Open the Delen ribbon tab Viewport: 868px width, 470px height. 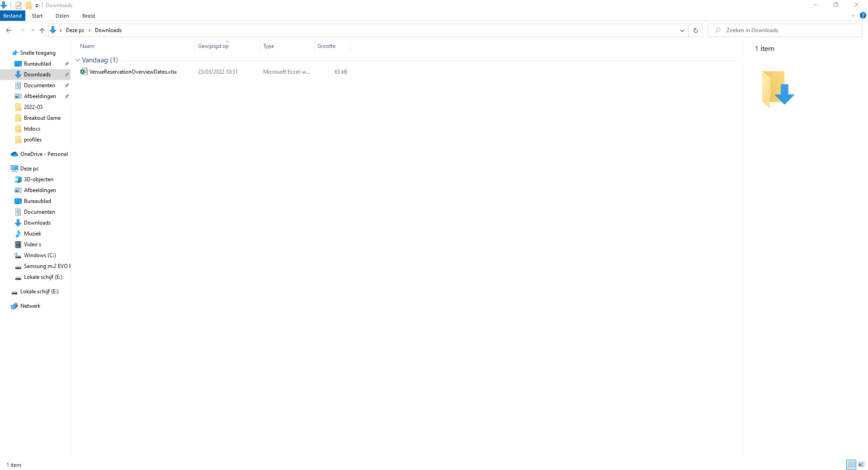pos(62,16)
